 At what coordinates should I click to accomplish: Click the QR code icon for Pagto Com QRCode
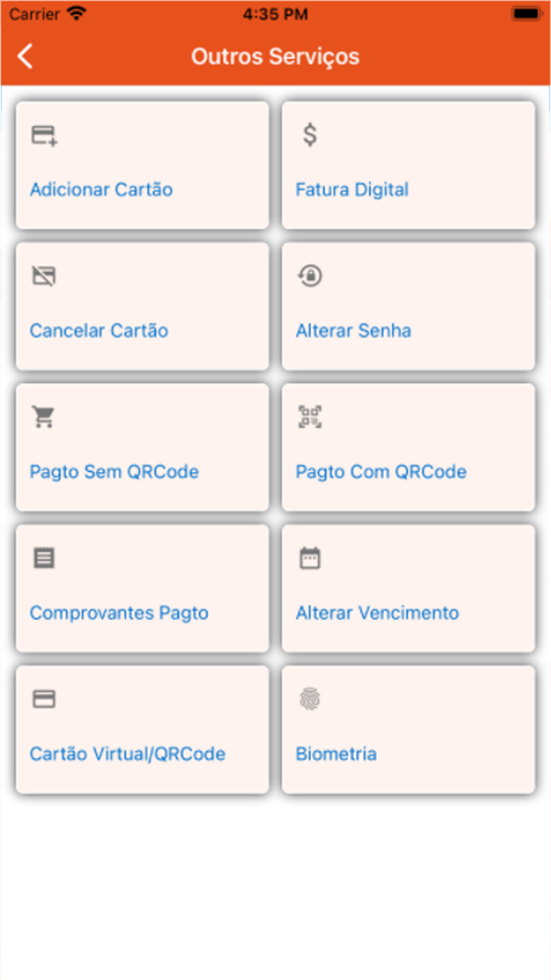[x=310, y=417]
